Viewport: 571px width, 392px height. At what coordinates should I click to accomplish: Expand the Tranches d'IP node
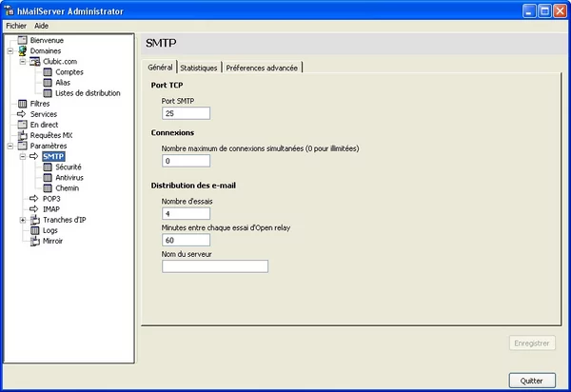click(x=23, y=220)
